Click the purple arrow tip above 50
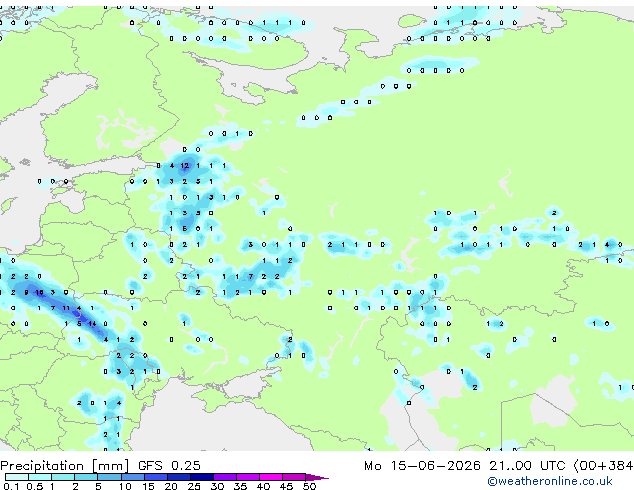This screenshot has width=634, height=490. point(317,477)
